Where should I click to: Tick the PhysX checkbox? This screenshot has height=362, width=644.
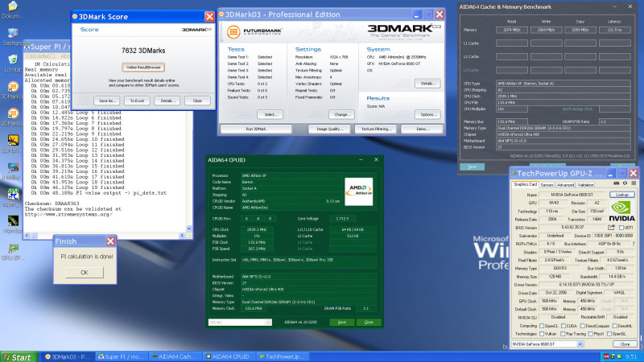coord(591,334)
